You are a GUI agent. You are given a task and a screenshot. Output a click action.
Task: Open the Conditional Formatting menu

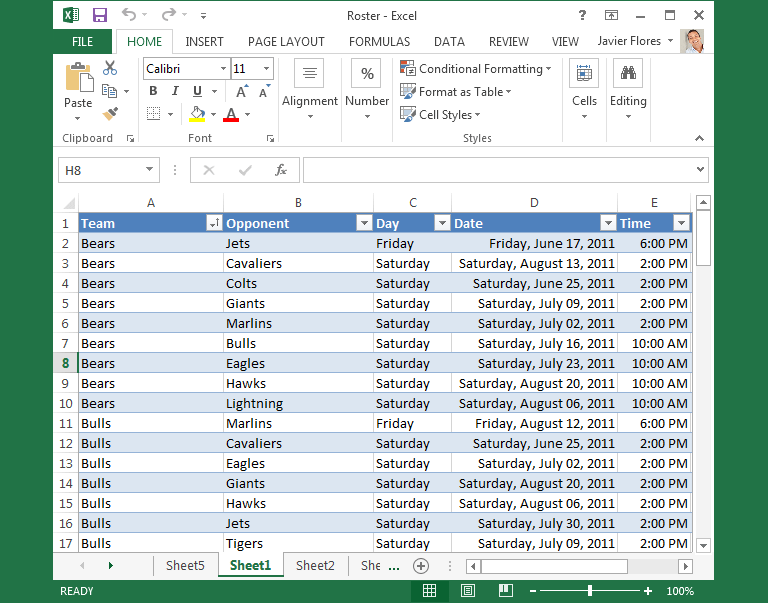point(476,69)
